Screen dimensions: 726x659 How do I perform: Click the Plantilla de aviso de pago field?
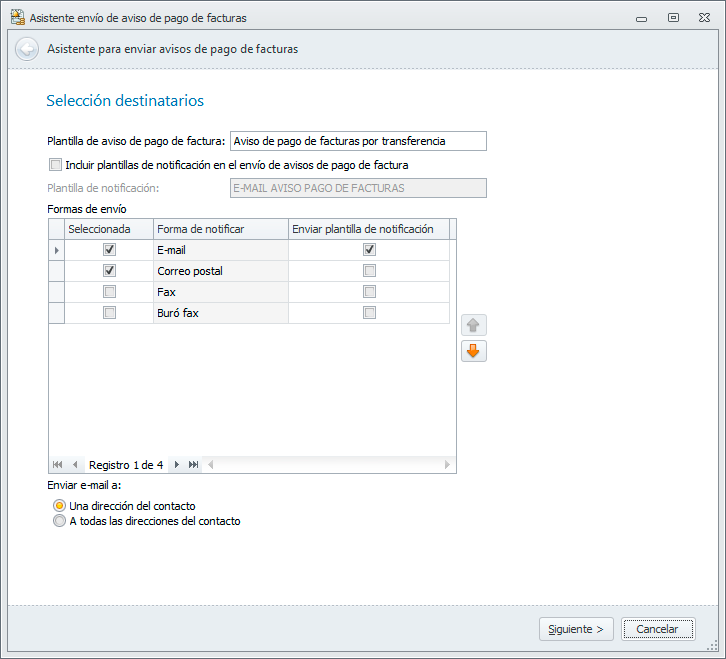click(x=358, y=141)
